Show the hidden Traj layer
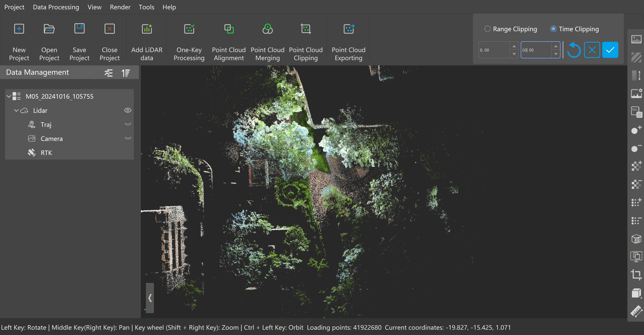The width and height of the screenshot is (644, 335). pos(128,124)
